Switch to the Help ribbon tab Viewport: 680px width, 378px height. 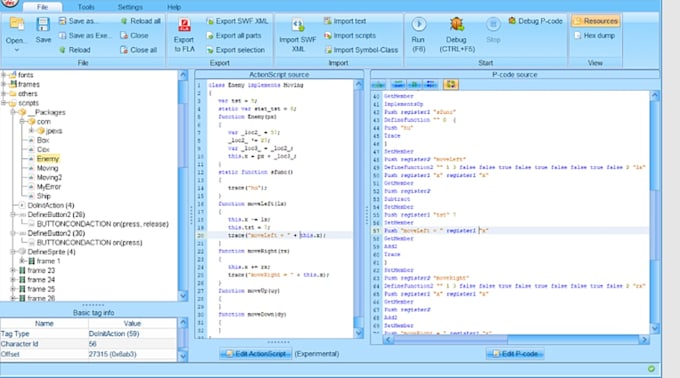[174, 7]
